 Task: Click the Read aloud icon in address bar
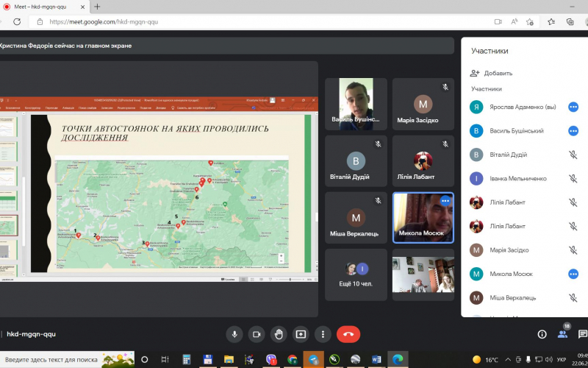coord(514,22)
